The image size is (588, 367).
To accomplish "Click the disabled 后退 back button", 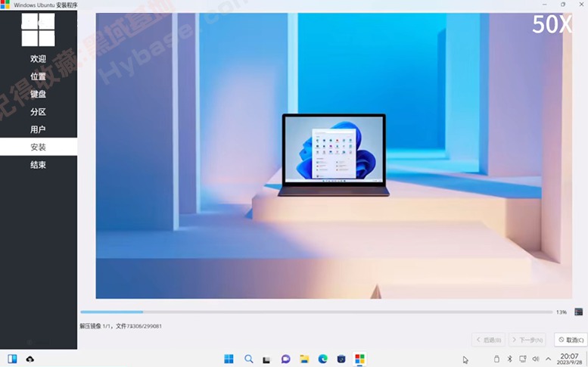I will coord(488,340).
